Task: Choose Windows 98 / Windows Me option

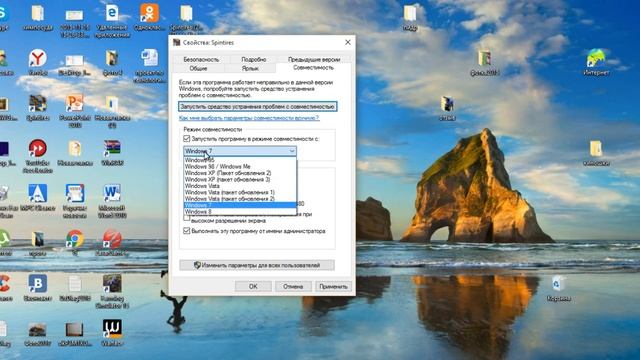Action: pos(240,167)
